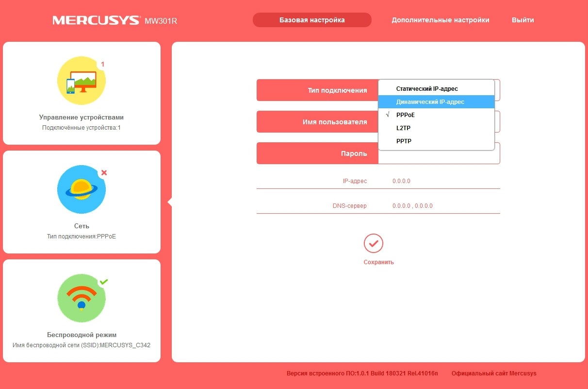588x389 pixels.
Task: Log out using Выйти
Action: click(523, 20)
